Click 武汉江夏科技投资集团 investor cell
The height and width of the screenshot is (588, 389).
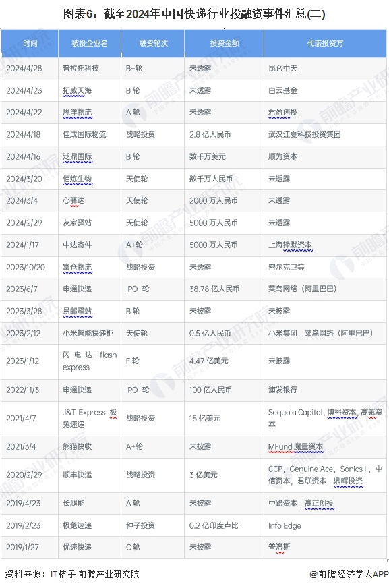[325, 135]
